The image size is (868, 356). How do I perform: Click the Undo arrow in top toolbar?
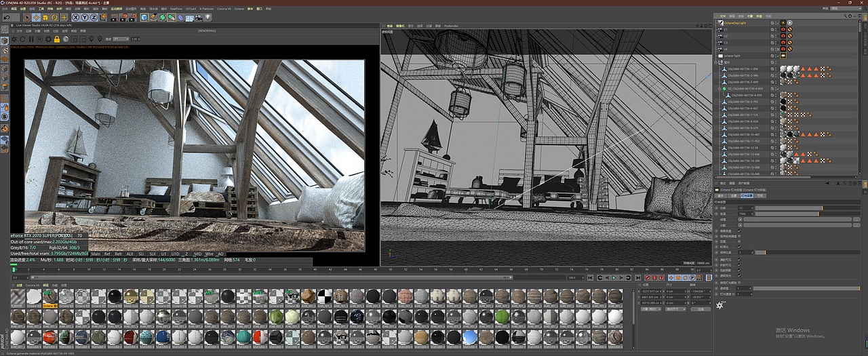[7, 17]
